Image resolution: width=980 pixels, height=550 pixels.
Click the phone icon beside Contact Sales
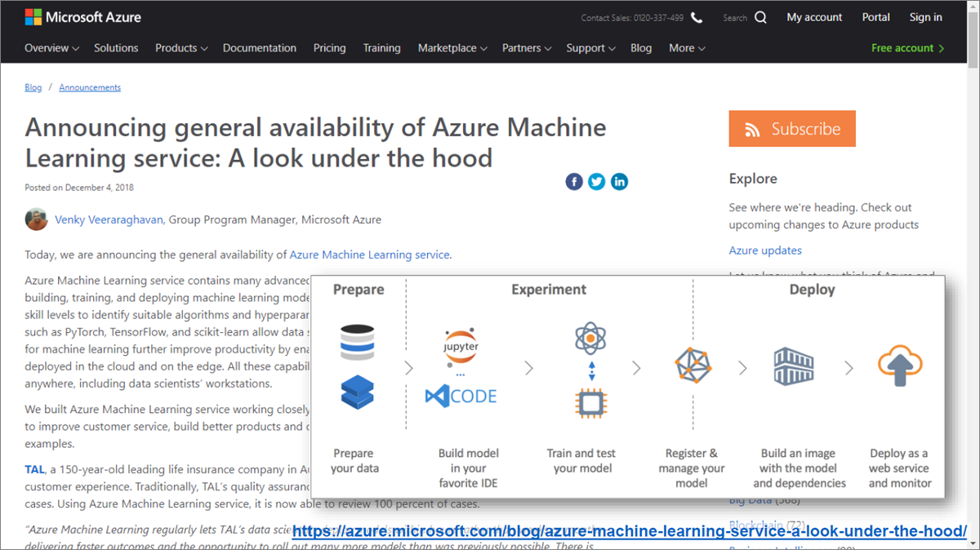697,17
